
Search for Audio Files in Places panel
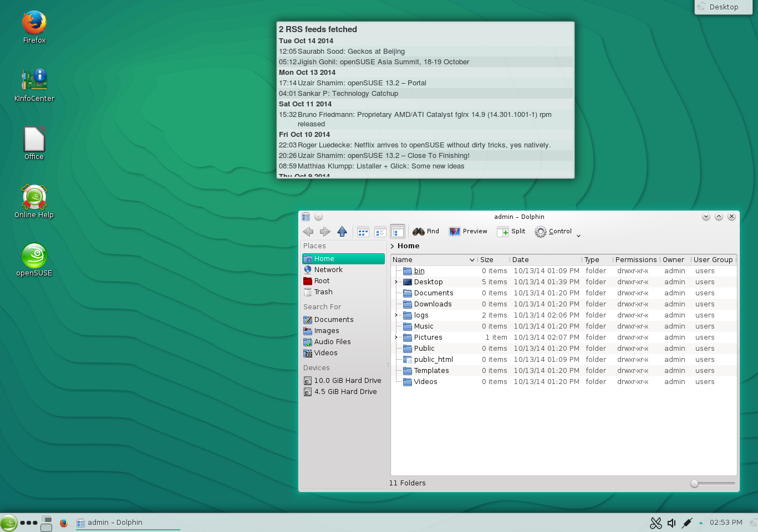343,342
